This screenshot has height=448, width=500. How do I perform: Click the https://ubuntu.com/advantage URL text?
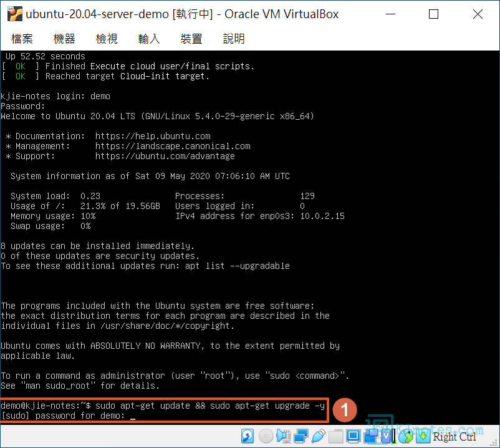(x=165, y=156)
